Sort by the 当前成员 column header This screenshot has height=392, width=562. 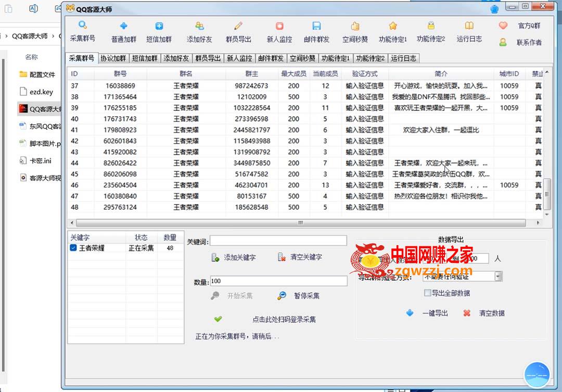(325, 73)
